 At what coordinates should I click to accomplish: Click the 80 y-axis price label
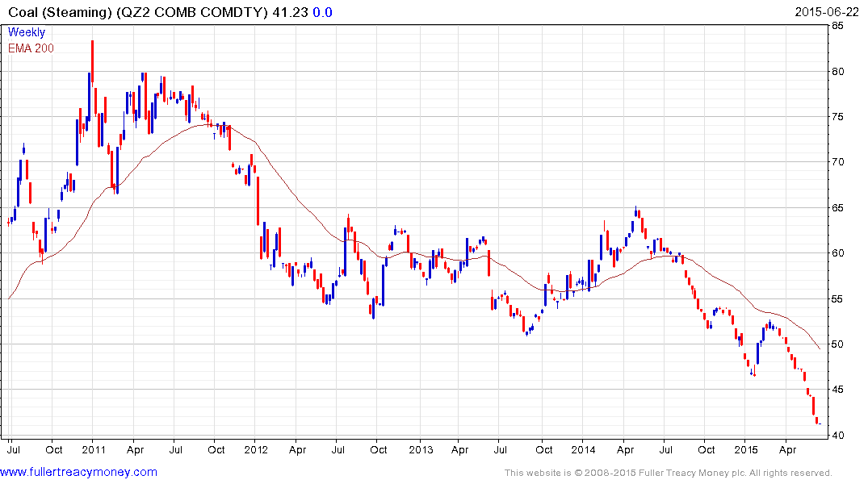[x=837, y=71]
